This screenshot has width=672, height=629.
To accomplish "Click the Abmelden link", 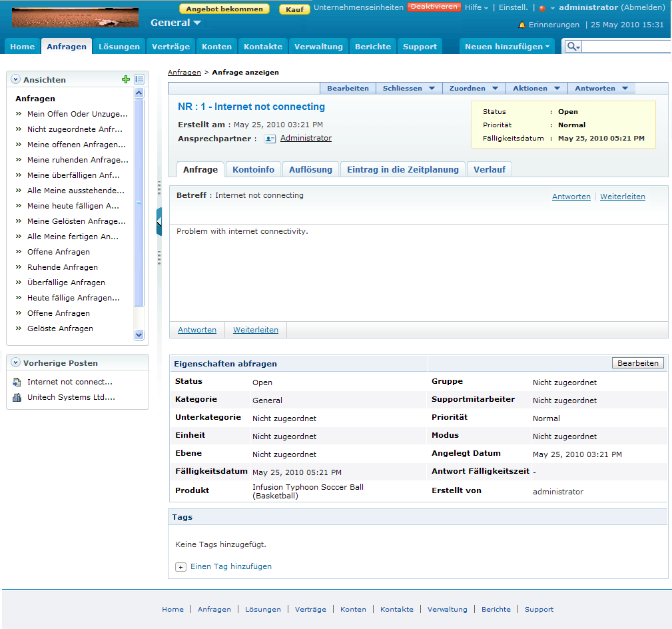I will [x=643, y=7].
